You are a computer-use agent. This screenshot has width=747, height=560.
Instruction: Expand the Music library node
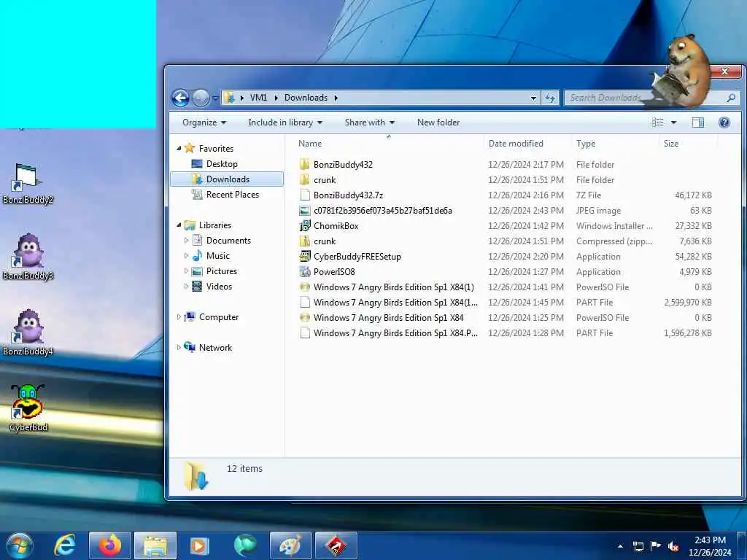coord(186,256)
